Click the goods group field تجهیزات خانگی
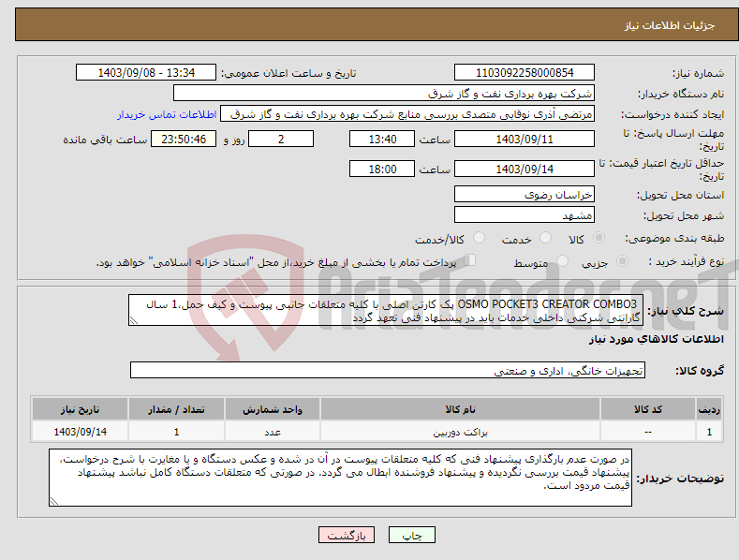739x560 pixels. [x=388, y=371]
